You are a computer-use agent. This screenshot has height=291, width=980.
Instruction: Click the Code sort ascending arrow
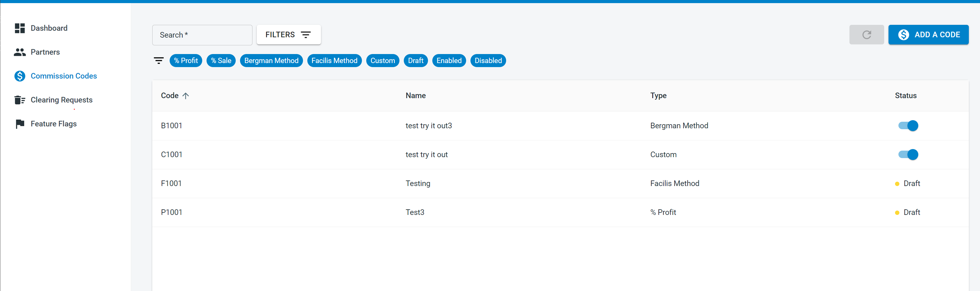pyautogui.click(x=186, y=96)
